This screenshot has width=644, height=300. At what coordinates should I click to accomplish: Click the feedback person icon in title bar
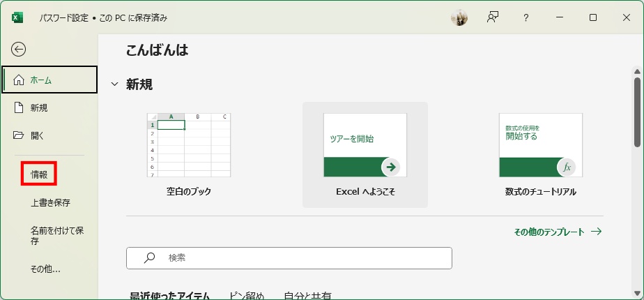coord(493,18)
